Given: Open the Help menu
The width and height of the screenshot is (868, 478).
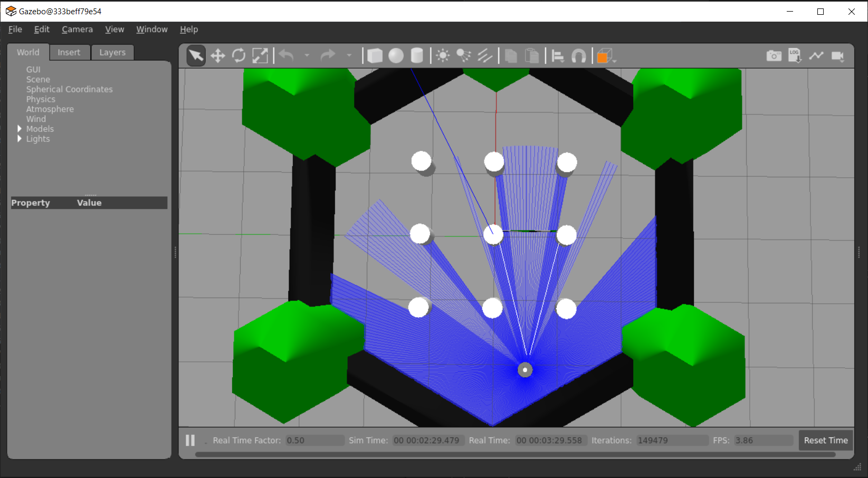Looking at the screenshot, I should tap(189, 30).
